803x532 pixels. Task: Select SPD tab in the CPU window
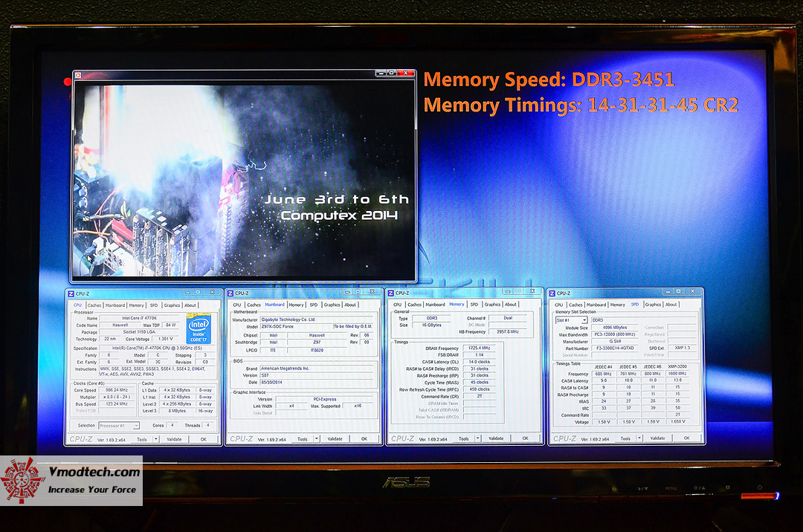click(x=154, y=305)
